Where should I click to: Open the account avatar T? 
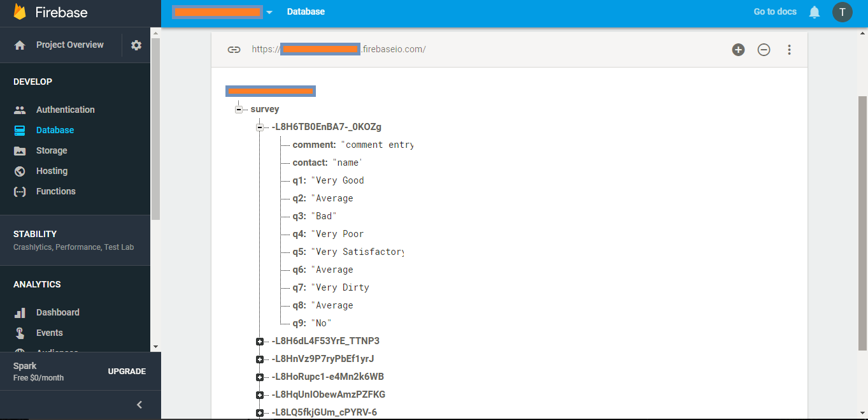click(x=843, y=12)
